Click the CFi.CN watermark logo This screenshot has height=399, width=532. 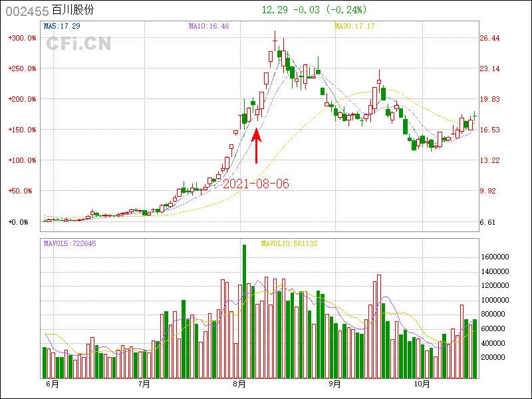point(78,44)
